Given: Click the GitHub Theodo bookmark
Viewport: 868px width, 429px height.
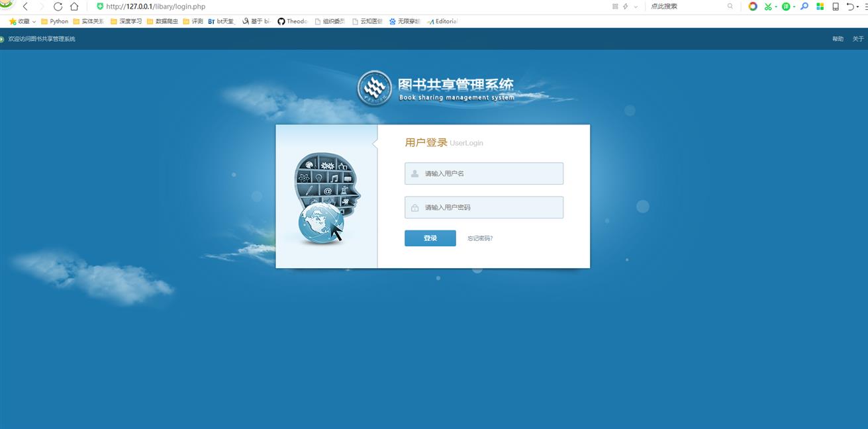Looking at the screenshot, I should click(x=292, y=21).
